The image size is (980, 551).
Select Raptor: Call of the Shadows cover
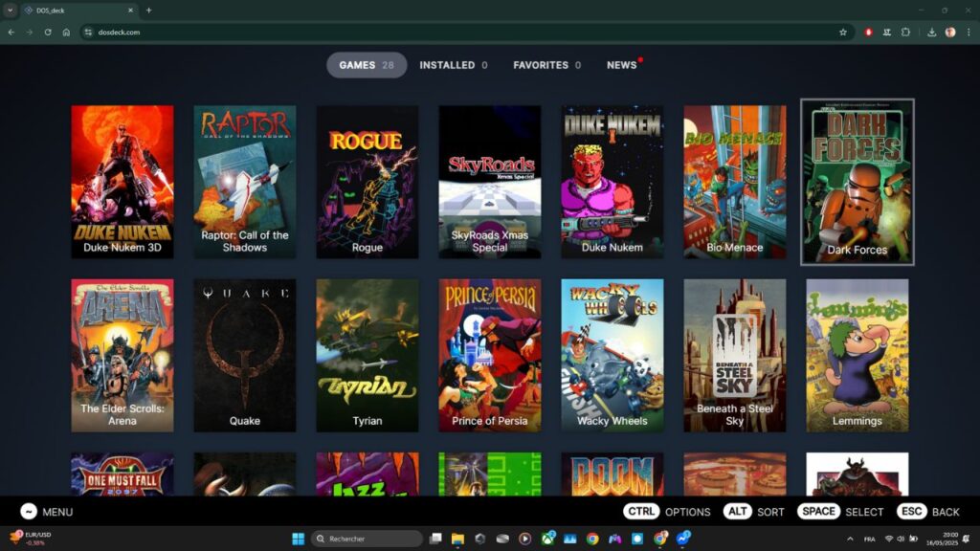(x=245, y=182)
